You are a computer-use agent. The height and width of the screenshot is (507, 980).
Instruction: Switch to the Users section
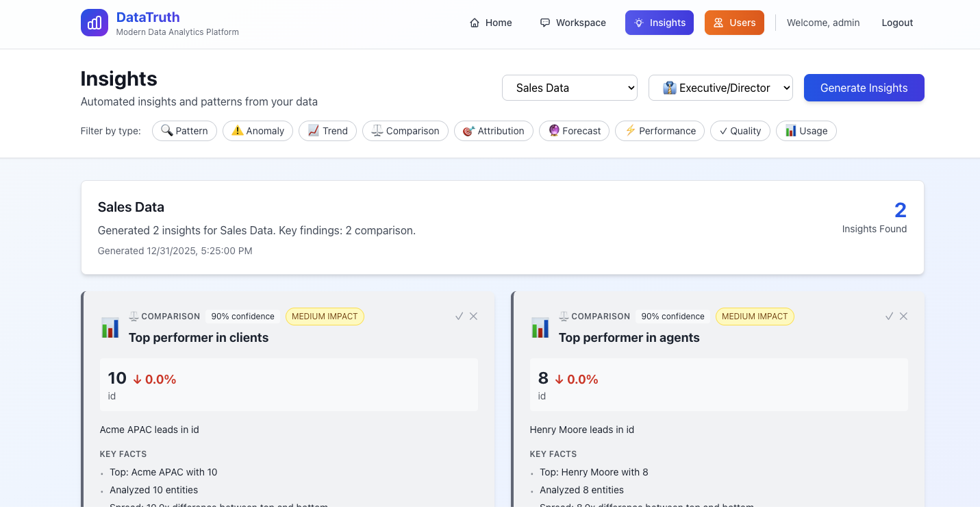point(734,22)
